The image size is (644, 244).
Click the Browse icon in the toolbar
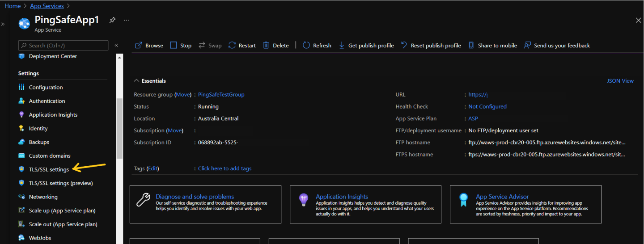click(139, 46)
